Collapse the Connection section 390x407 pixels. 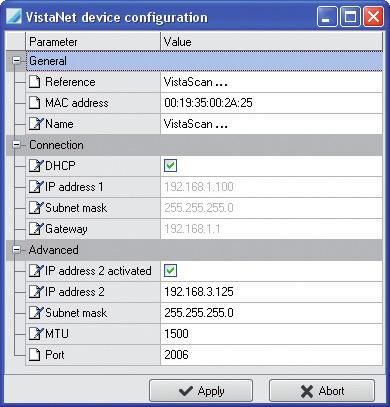[x=16, y=145]
